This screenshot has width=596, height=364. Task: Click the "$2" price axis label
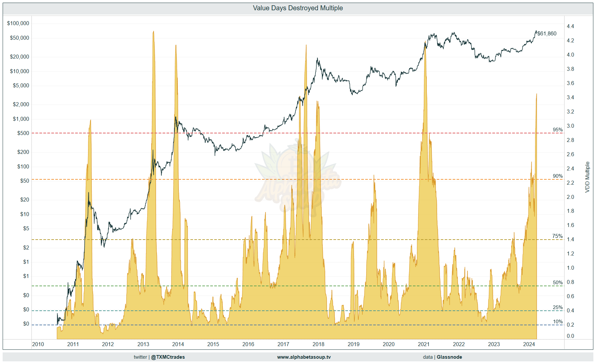(26, 248)
